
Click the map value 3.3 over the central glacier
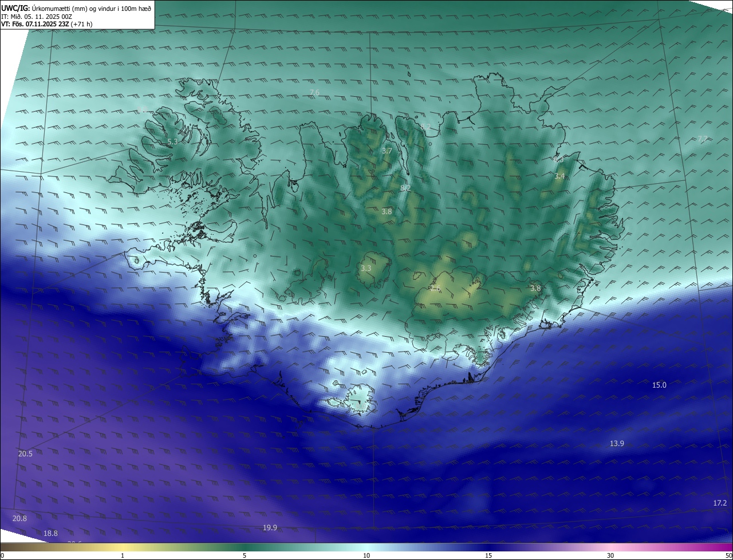click(366, 268)
